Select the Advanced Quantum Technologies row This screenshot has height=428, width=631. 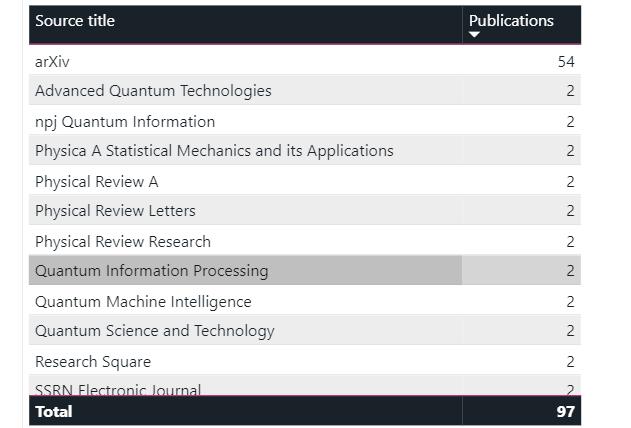click(153, 91)
